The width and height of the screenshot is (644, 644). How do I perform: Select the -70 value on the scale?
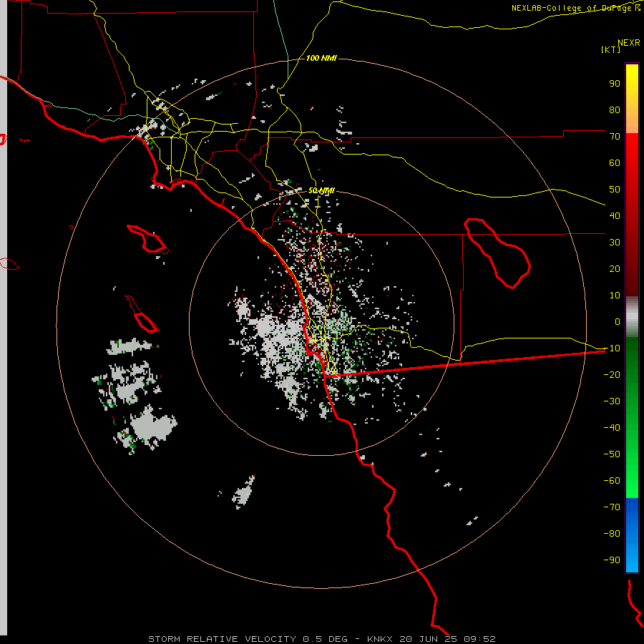click(612, 507)
